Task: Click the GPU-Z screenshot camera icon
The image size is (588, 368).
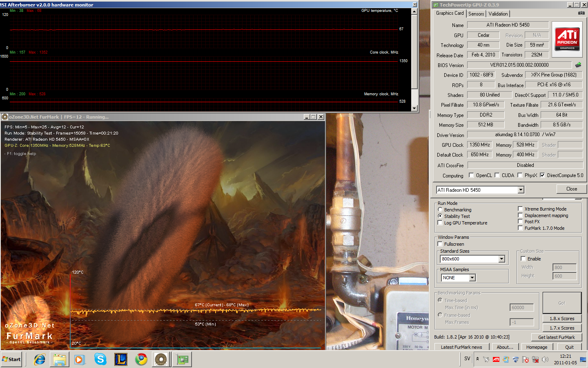Action: [581, 13]
